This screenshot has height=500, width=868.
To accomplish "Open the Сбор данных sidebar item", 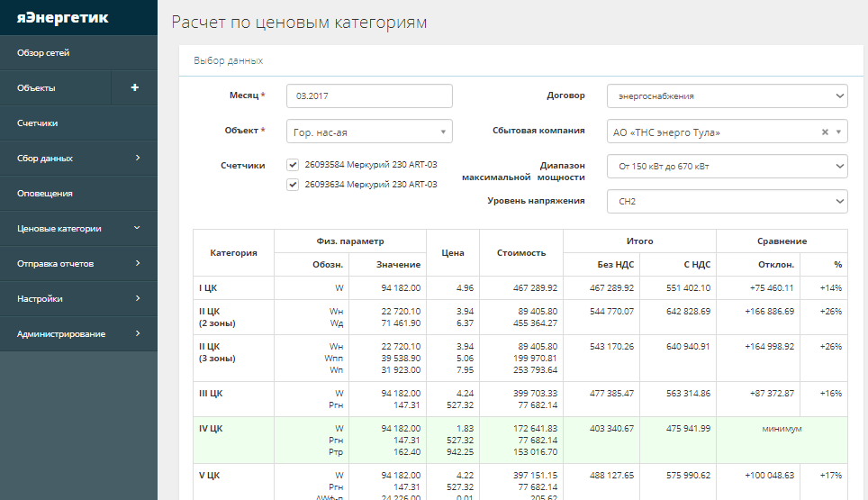I will 78,159.
